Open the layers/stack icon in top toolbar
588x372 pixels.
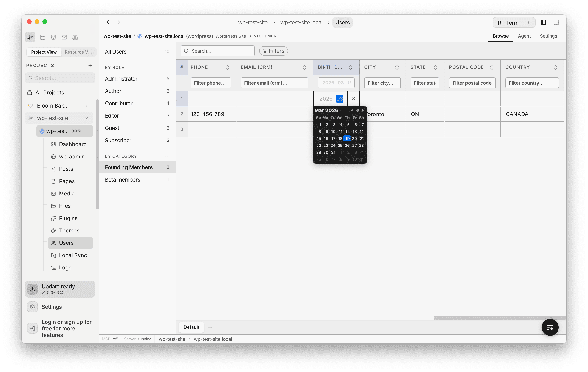(x=53, y=37)
